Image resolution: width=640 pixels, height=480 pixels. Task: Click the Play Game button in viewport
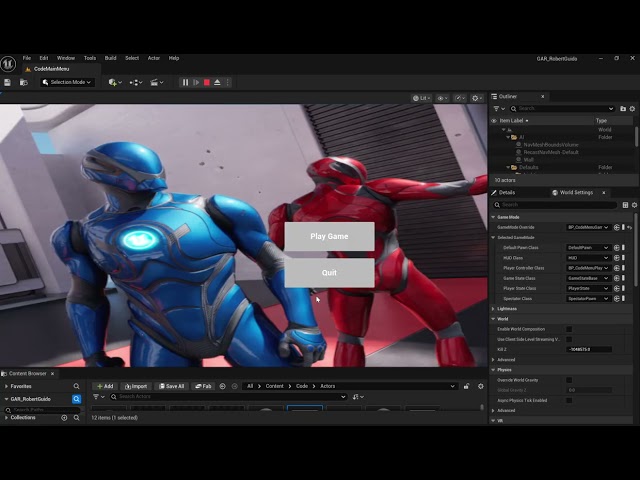point(329,236)
